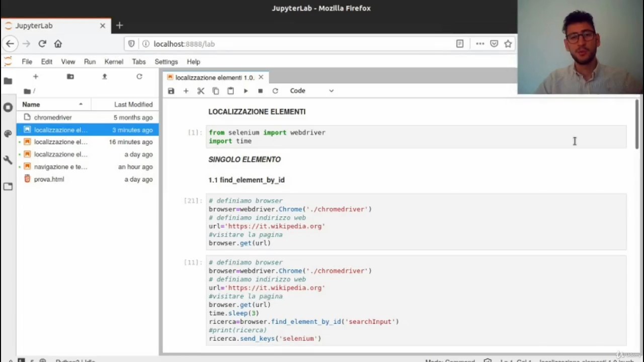Open the Help menu

(193, 62)
